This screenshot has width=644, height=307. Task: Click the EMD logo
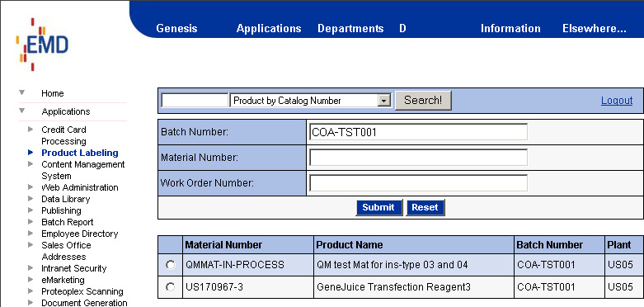[x=42, y=44]
